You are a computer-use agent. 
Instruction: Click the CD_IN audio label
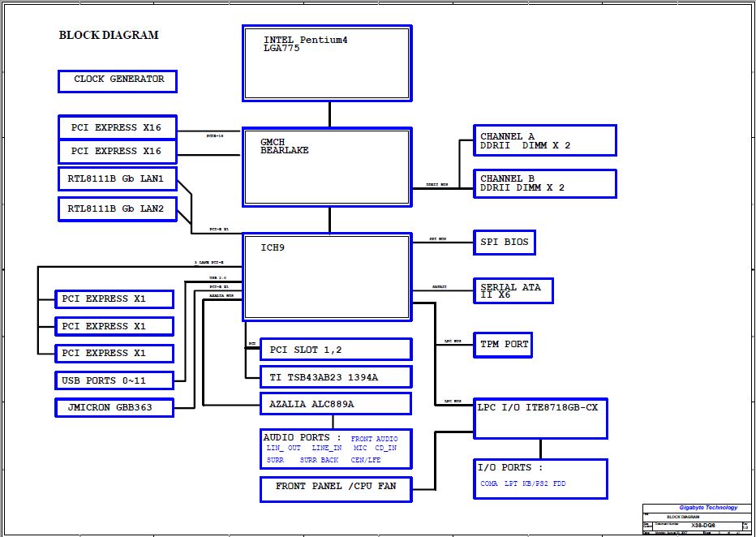[386, 448]
